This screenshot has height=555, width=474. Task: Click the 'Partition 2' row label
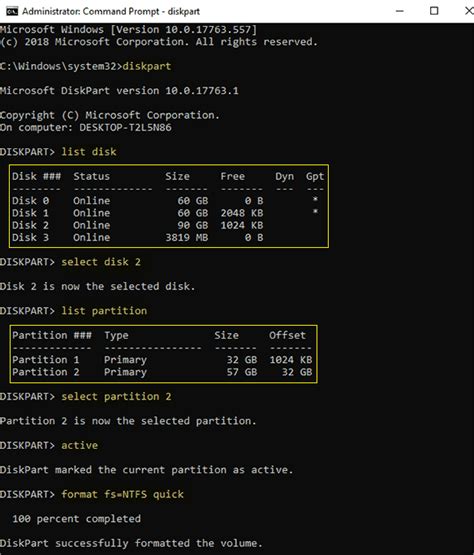pyautogui.click(x=46, y=372)
